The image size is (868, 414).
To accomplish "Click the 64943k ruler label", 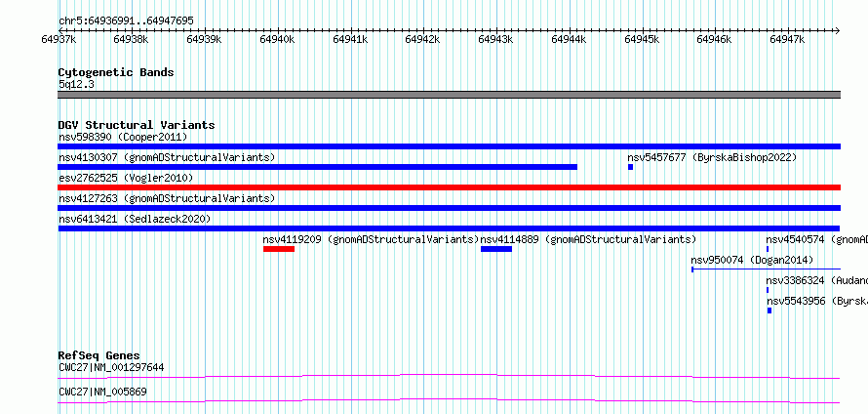I will pyautogui.click(x=496, y=39).
